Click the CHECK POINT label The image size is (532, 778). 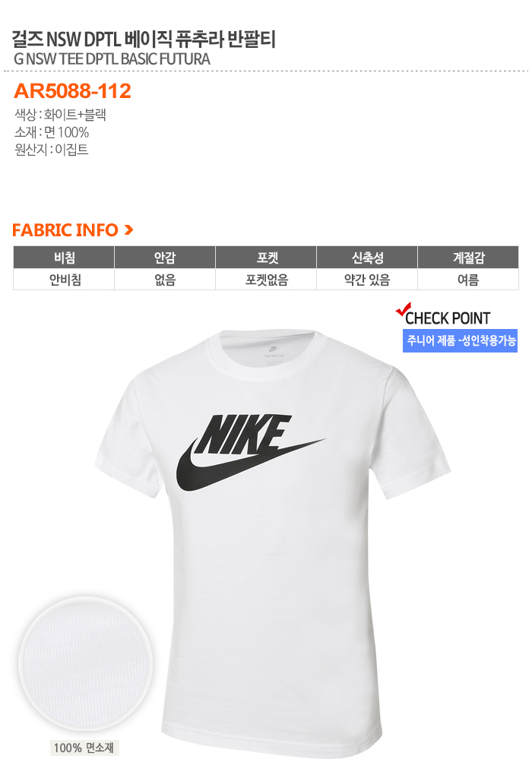(x=448, y=318)
